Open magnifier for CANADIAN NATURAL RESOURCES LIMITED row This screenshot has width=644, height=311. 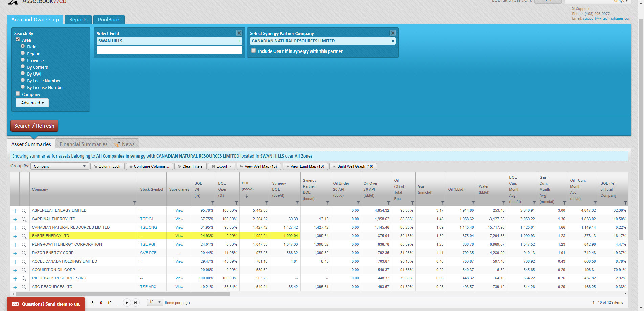24,228
